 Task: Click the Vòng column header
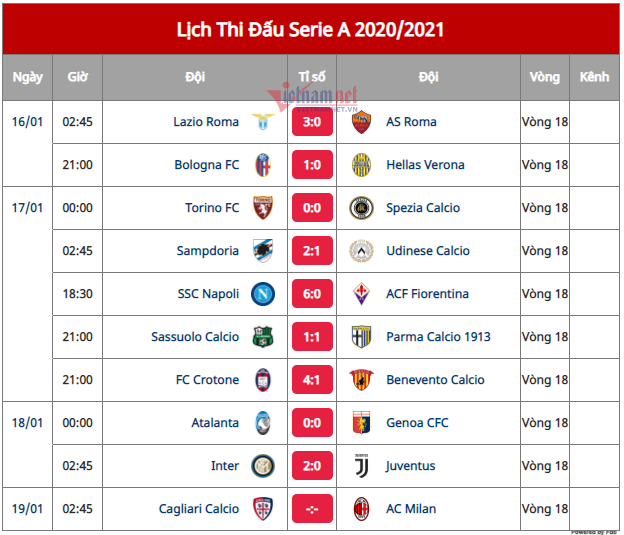coord(545,77)
